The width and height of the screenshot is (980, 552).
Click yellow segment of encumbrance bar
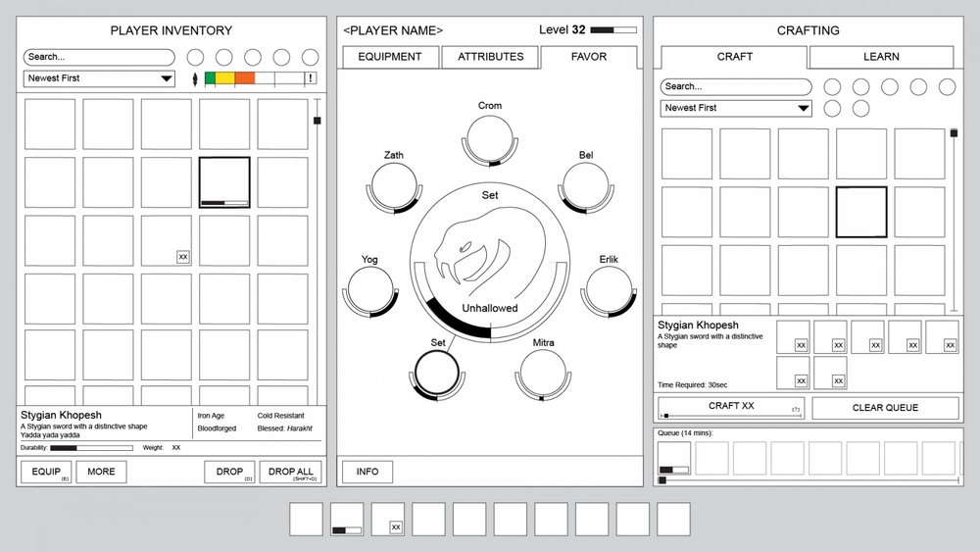click(225, 78)
